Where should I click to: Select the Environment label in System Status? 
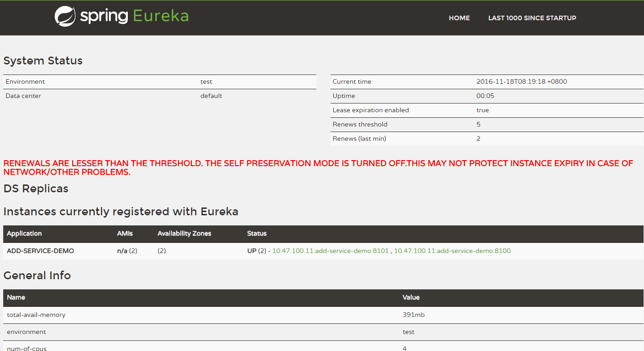[x=25, y=81]
